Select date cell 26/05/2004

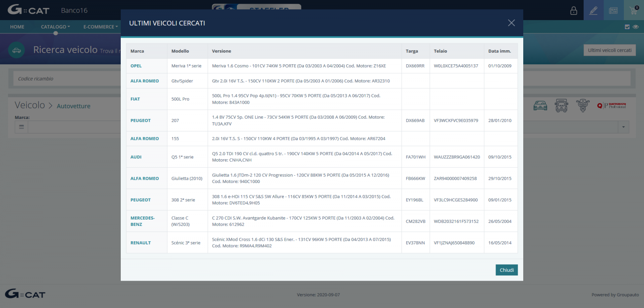500,222
